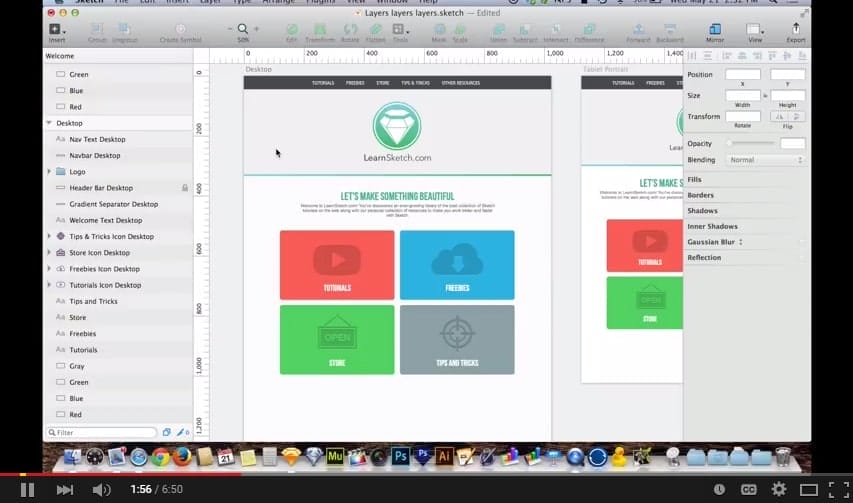This screenshot has height=503, width=853.
Task: Click the Difference boolean icon
Action: coord(589,29)
